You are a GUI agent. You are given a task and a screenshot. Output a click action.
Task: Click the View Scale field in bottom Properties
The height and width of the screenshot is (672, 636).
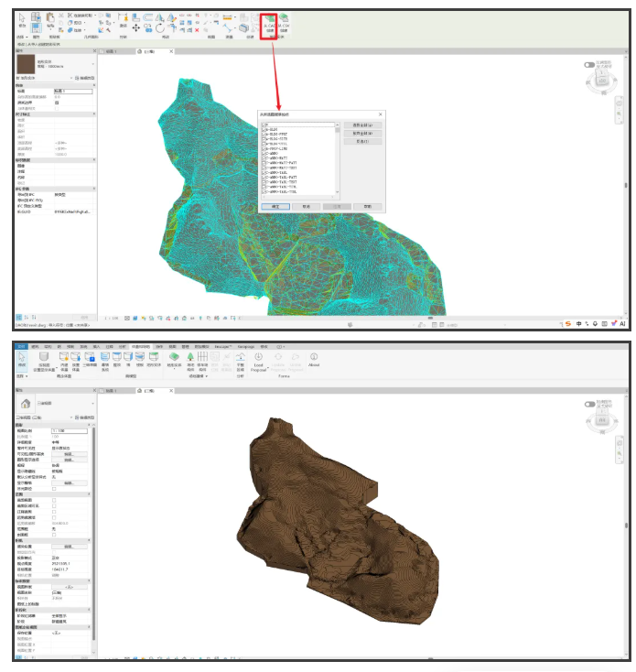point(70,430)
